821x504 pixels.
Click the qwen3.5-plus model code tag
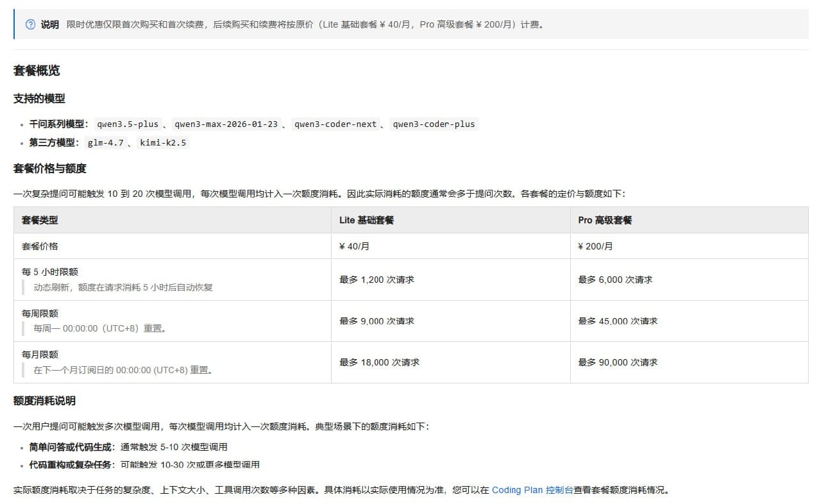[128, 124]
